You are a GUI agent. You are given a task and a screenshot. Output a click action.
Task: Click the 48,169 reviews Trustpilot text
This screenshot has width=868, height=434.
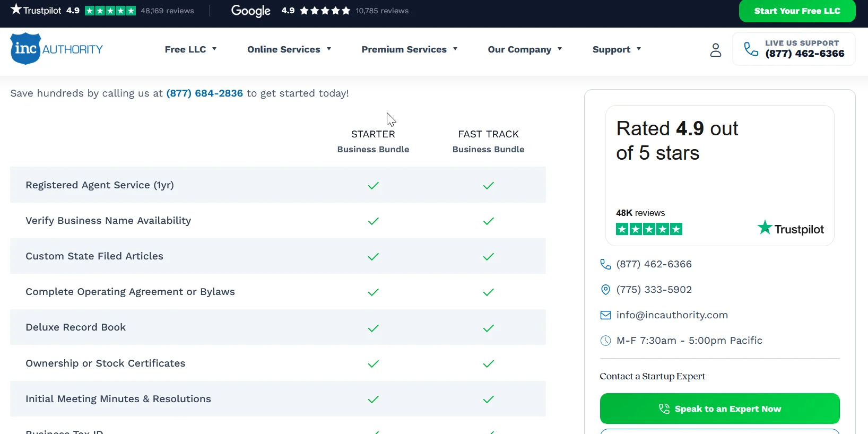(x=168, y=11)
